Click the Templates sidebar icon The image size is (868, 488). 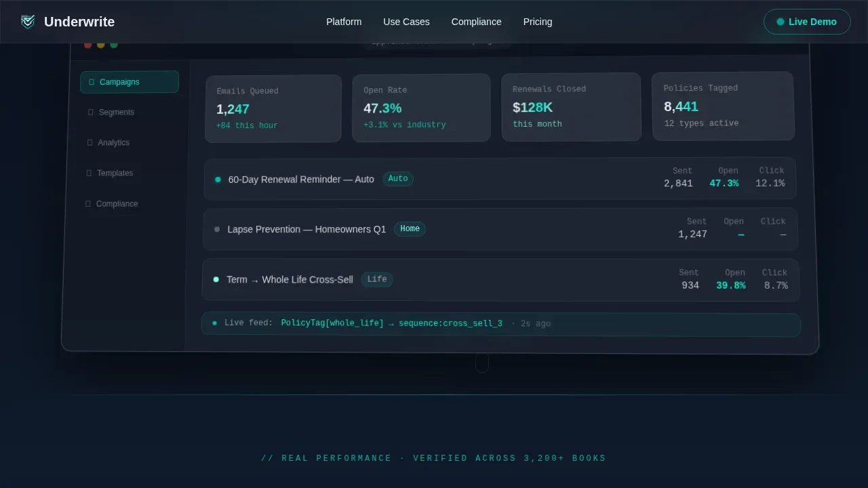(89, 174)
